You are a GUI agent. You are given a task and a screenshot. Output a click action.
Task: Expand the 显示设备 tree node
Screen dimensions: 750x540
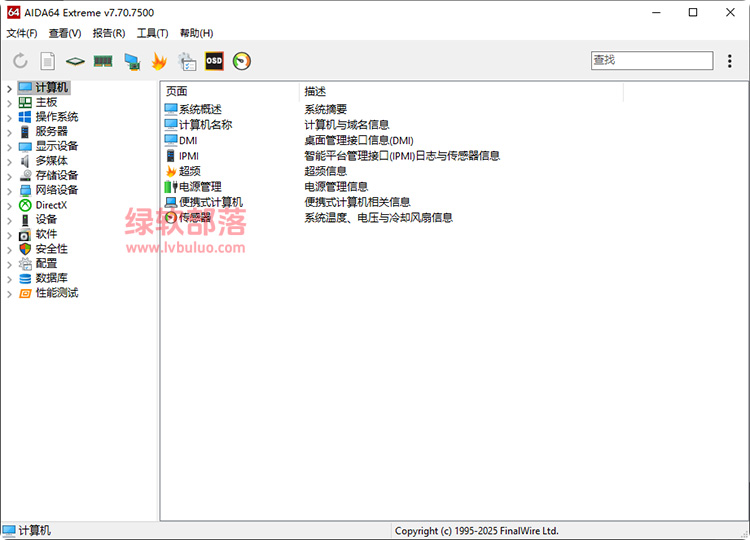[10, 147]
